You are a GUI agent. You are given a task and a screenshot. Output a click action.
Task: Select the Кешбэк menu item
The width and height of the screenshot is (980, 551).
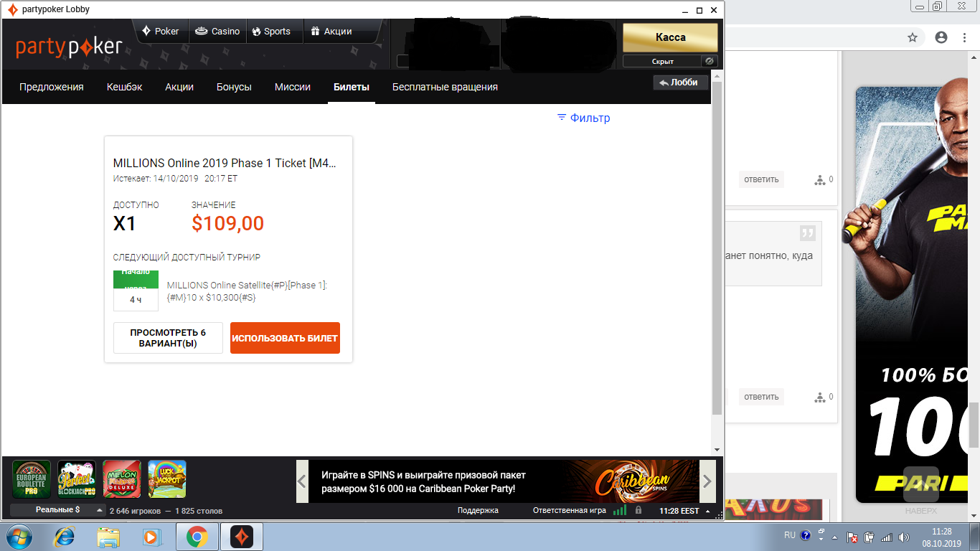tap(125, 87)
